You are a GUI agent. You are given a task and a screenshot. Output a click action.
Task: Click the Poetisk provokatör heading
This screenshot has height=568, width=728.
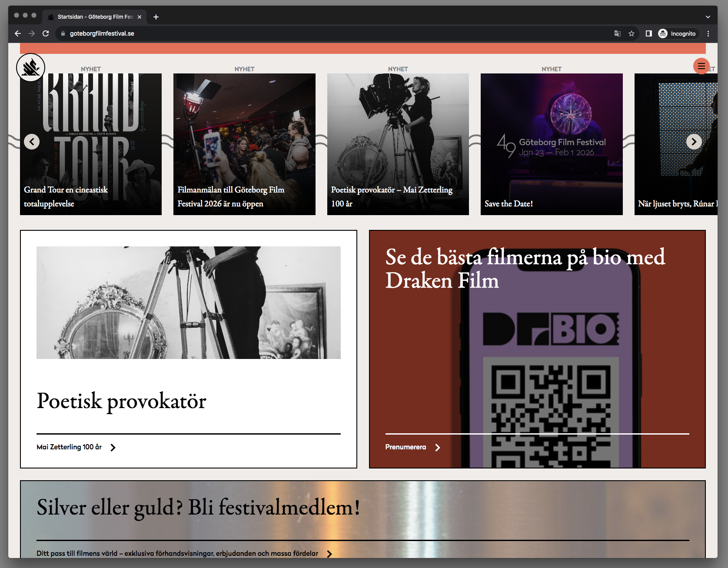[x=121, y=401]
